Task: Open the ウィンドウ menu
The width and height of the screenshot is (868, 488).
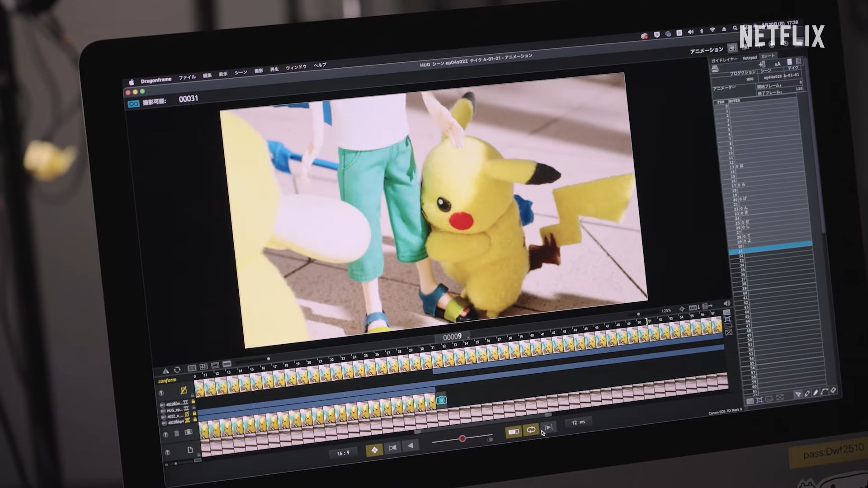Action: (x=296, y=67)
